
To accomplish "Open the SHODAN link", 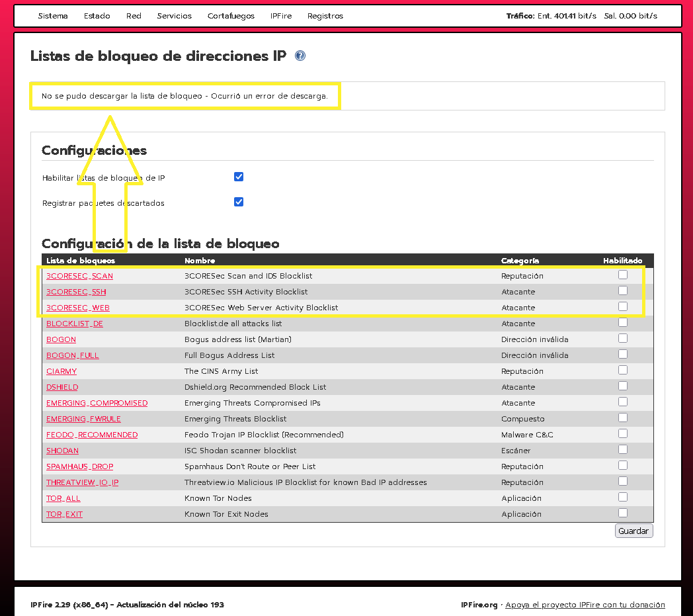I will [62, 451].
